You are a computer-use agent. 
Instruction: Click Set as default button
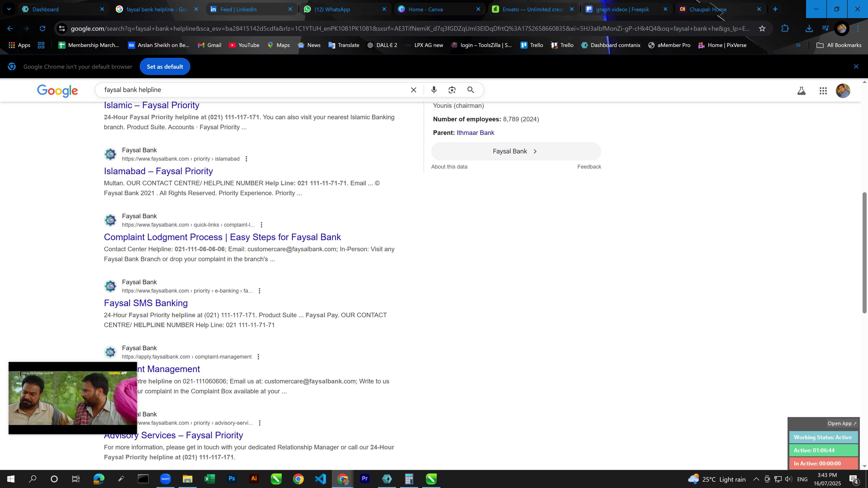(165, 67)
